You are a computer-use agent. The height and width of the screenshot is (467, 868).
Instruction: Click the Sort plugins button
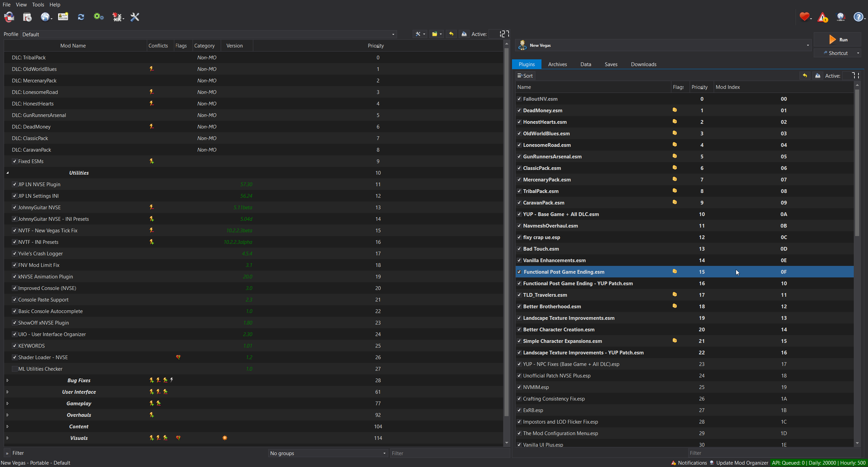[x=525, y=76]
